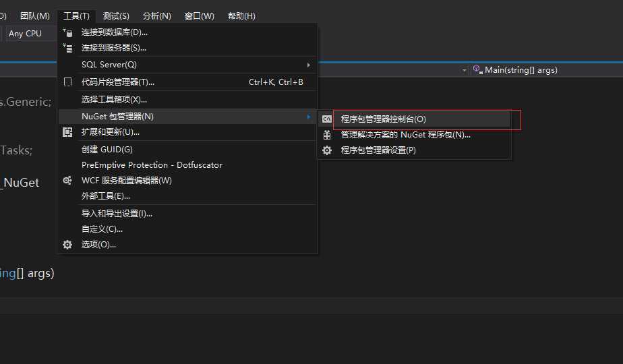Click the WCF gear icon beside WCF 服务配置编辑器

click(x=67, y=181)
